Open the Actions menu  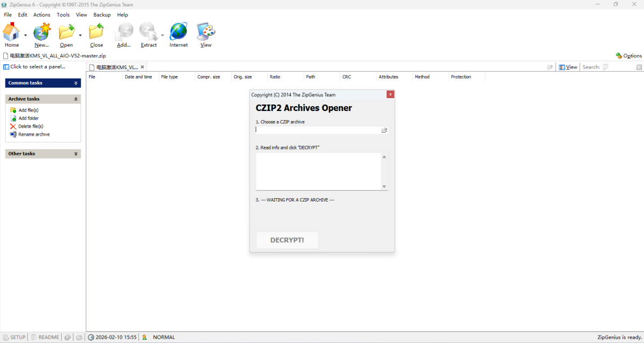click(42, 15)
